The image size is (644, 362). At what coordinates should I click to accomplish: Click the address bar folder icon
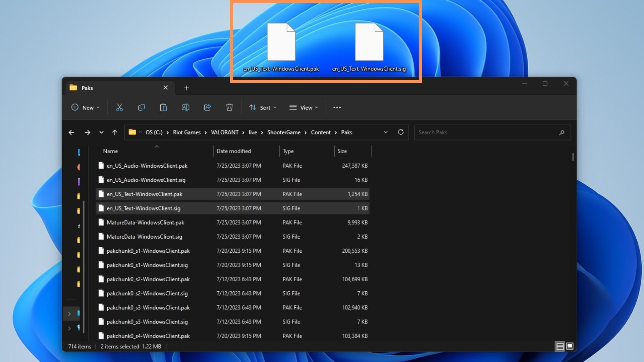point(132,132)
